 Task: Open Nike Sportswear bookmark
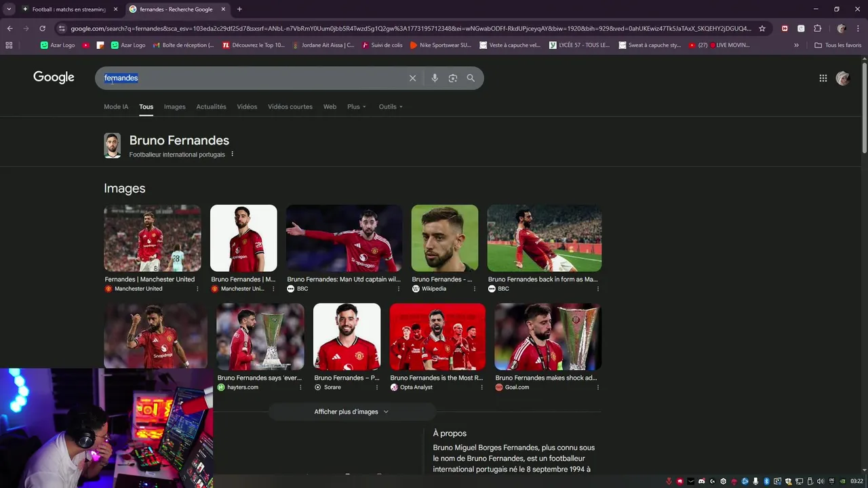point(440,45)
